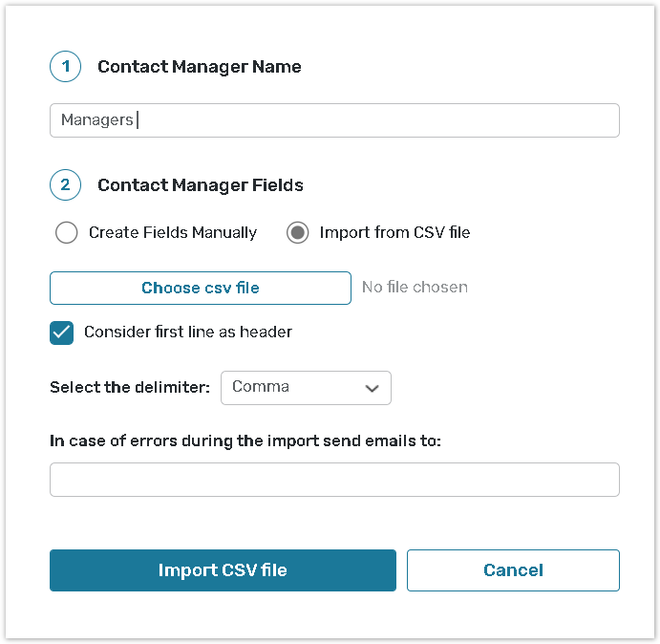The image size is (660, 644).
Task: Open the Comma delimiter dropdown
Action: 306,388
